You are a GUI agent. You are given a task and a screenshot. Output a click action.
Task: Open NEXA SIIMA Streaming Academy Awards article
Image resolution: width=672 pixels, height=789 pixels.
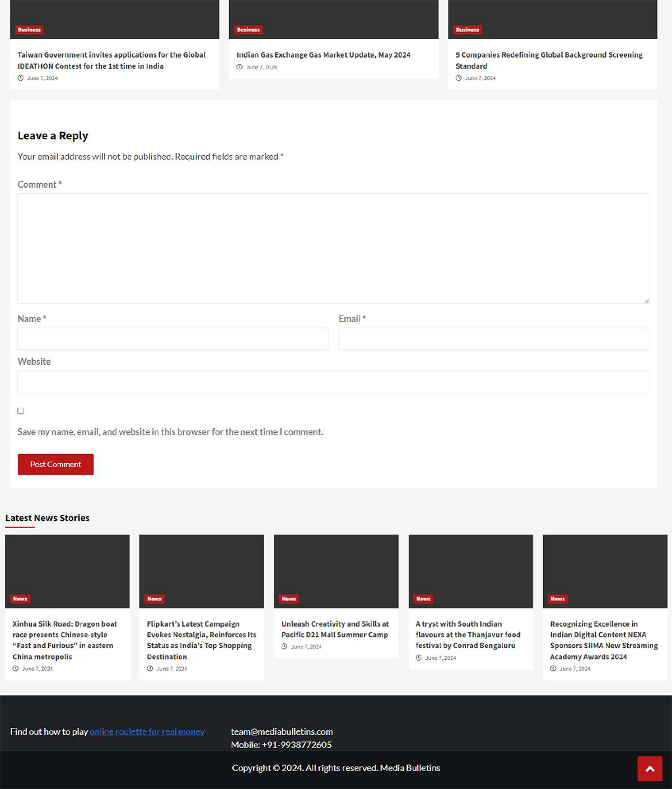click(604, 640)
